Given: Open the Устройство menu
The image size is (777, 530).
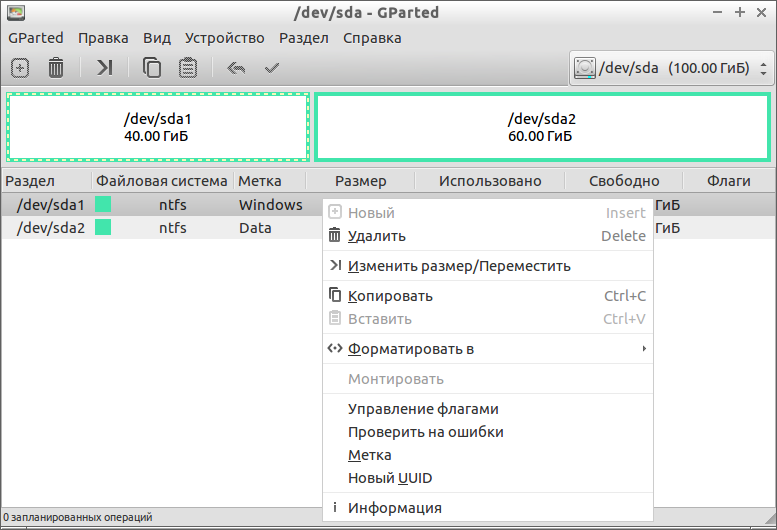Looking at the screenshot, I should [x=224, y=38].
